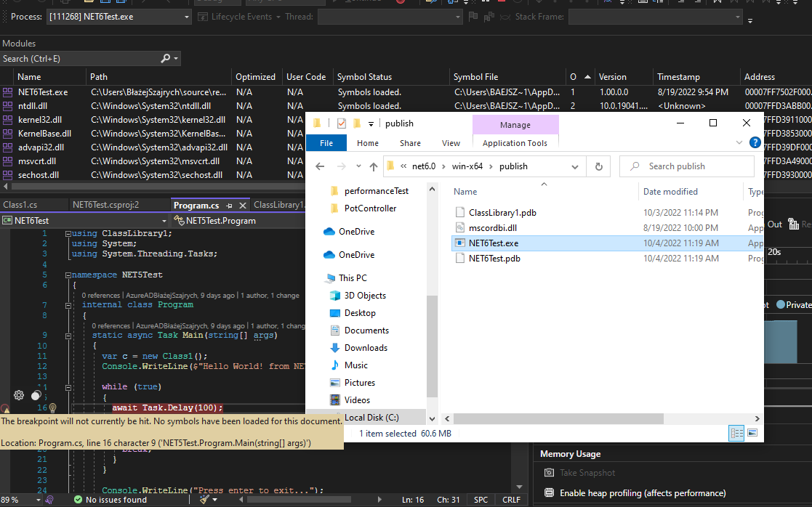Image resolution: width=812 pixels, height=507 pixels.
Task: Click the Modules search magnifier icon
Action: pos(166,58)
